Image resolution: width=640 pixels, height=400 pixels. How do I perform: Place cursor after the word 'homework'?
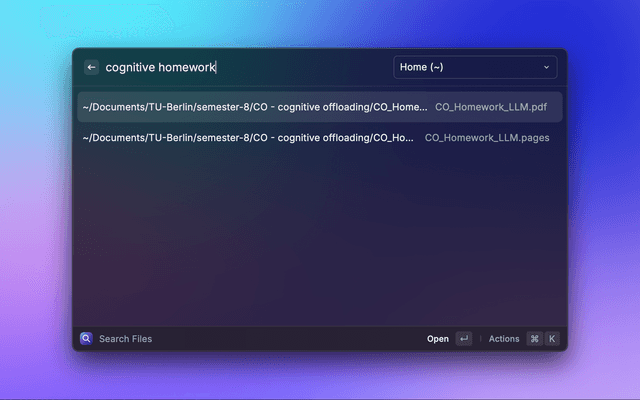(217, 68)
